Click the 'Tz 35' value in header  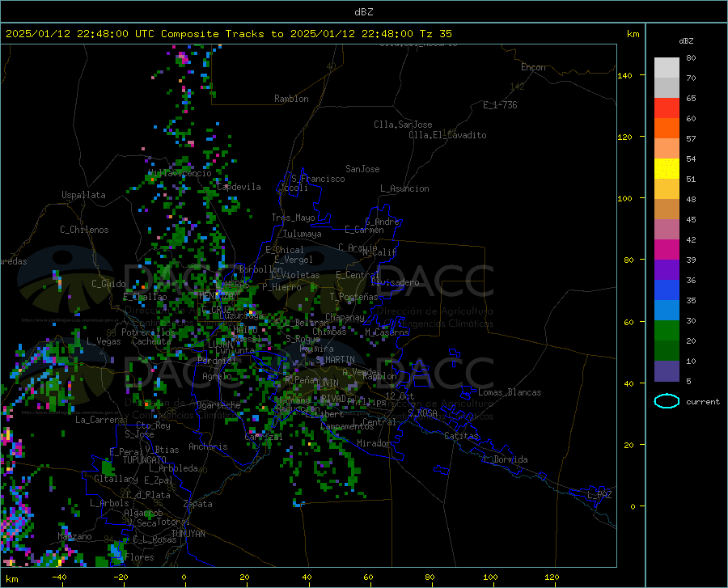pyautogui.click(x=435, y=34)
